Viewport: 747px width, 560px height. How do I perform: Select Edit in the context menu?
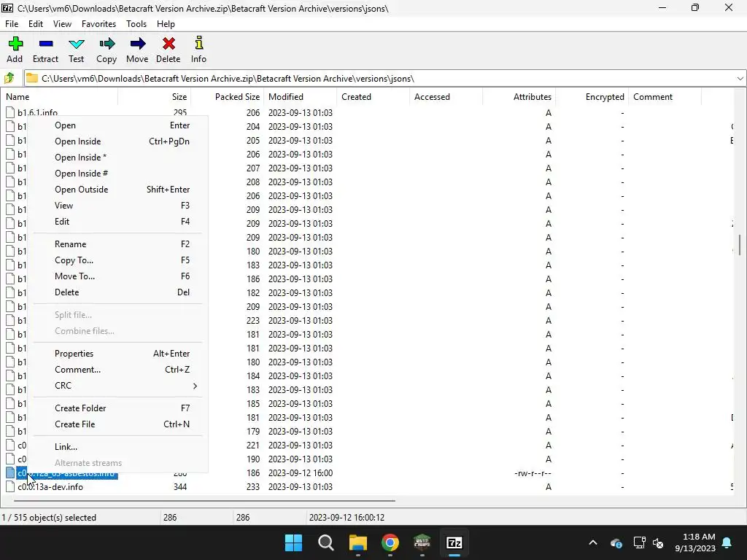tap(117, 222)
